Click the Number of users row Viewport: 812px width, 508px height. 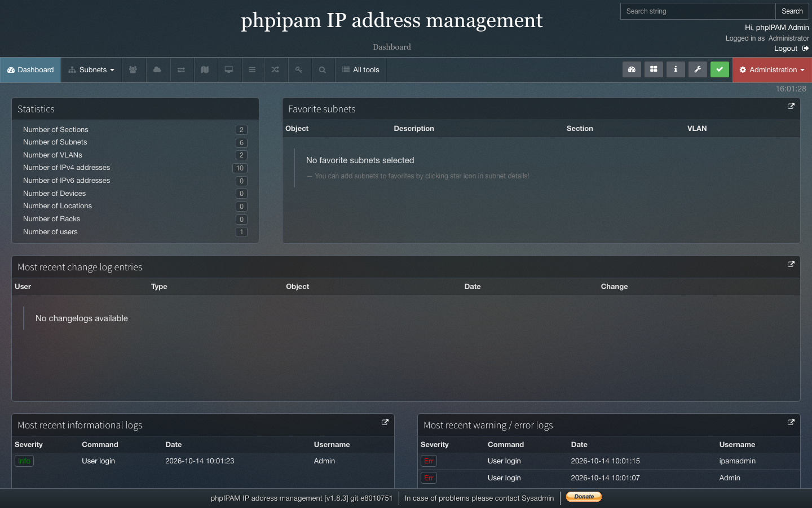point(135,232)
